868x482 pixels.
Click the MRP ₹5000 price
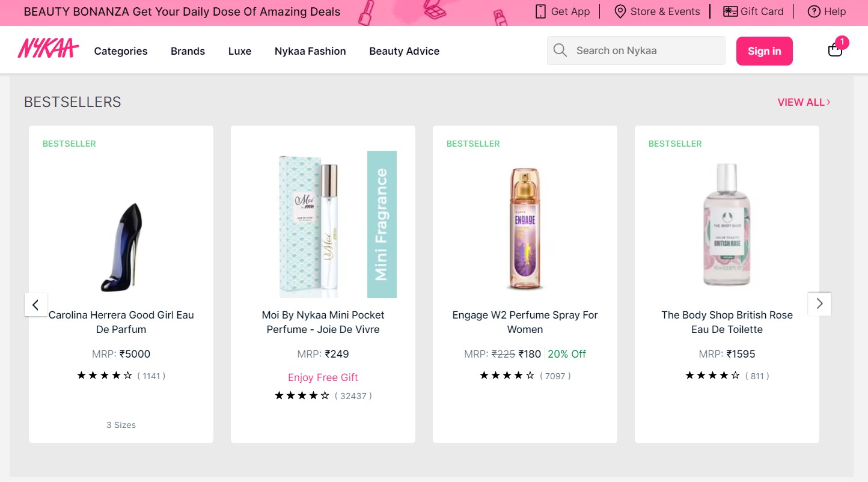point(121,354)
